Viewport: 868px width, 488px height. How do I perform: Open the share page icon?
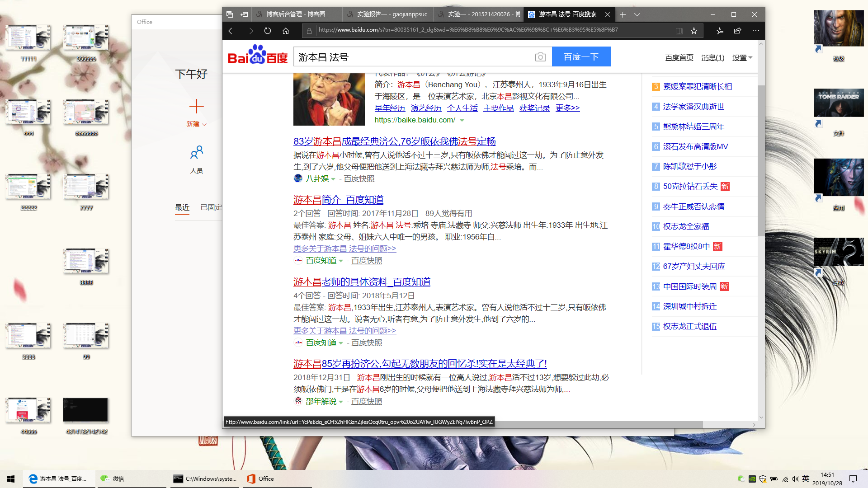click(x=737, y=31)
